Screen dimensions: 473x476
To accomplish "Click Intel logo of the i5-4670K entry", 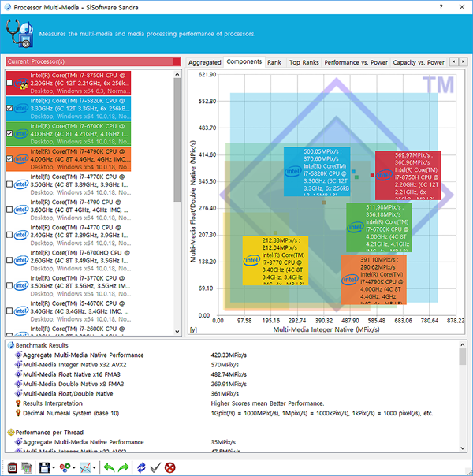I will [21, 311].
